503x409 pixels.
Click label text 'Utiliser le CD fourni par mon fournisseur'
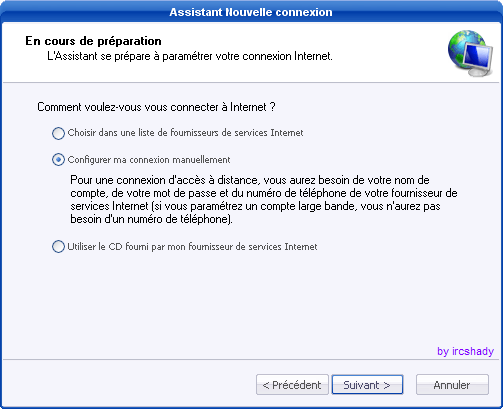click(x=192, y=247)
